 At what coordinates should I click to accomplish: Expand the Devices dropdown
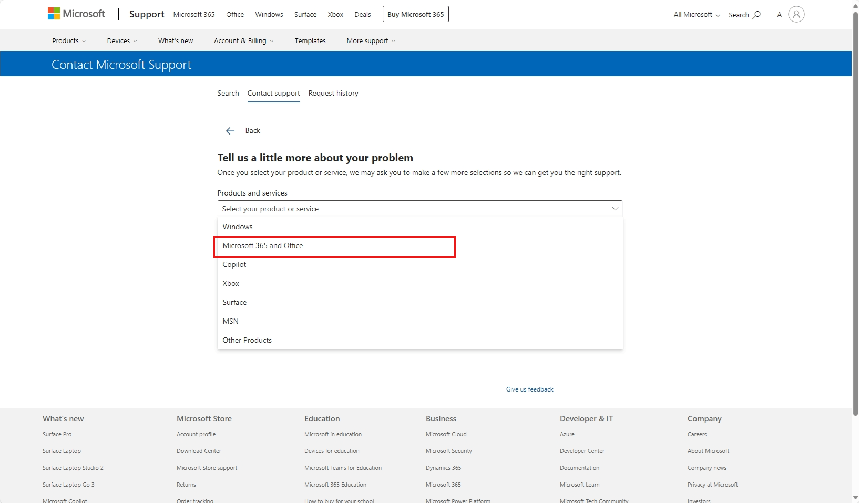point(122,40)
